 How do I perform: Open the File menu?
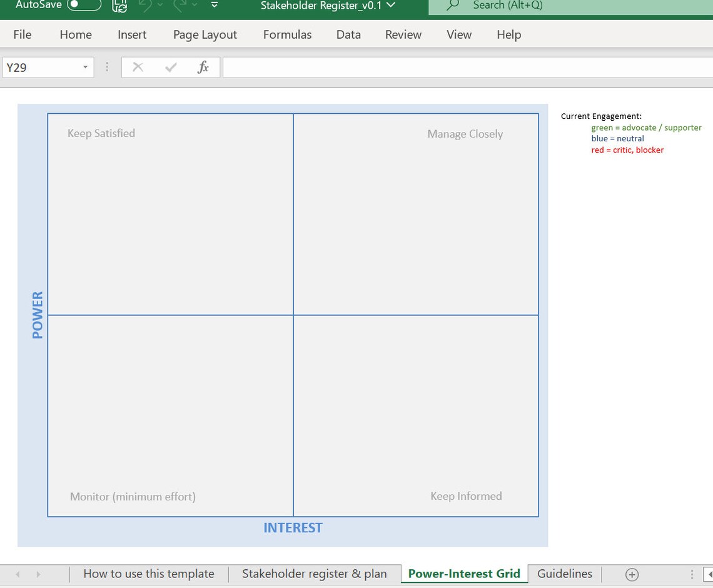click(22, 34)
